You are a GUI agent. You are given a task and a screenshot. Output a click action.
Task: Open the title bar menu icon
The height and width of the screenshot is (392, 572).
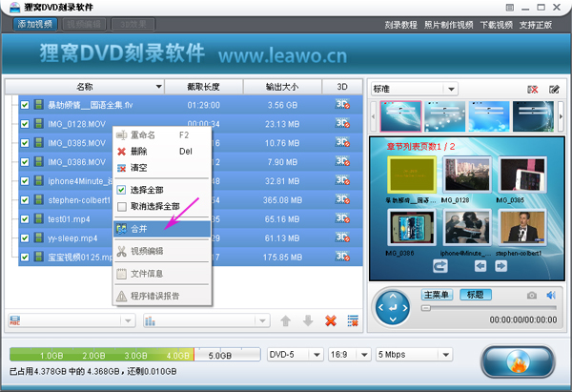click(x=510, y=8)
